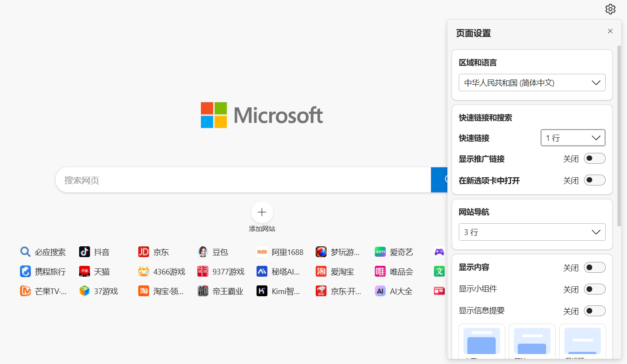This screenshot has width=627, height=364.
Task: Open the 梦玩游 icon shortcut
Action: 321,252
